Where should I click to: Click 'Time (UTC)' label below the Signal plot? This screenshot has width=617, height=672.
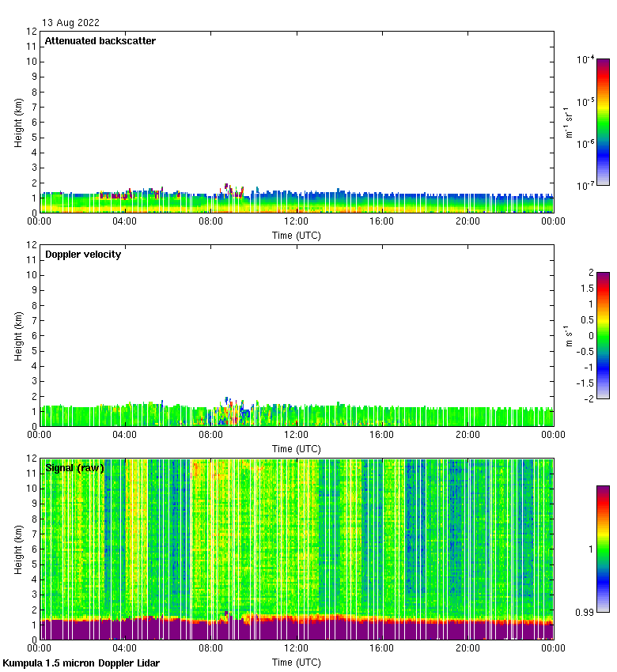click(x=297, y=662)
